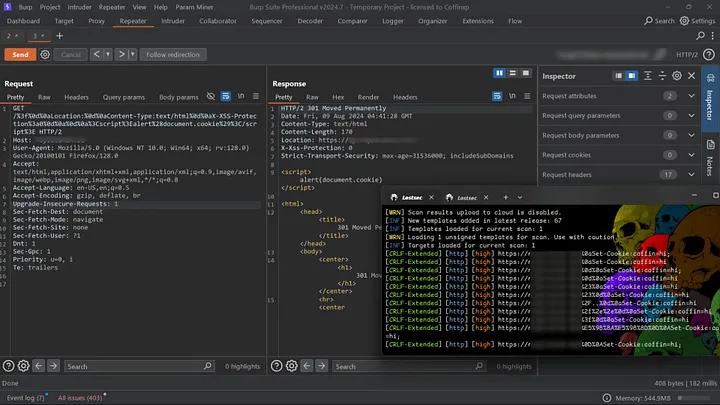Toggle word wrap in request editor

point(225,96)
